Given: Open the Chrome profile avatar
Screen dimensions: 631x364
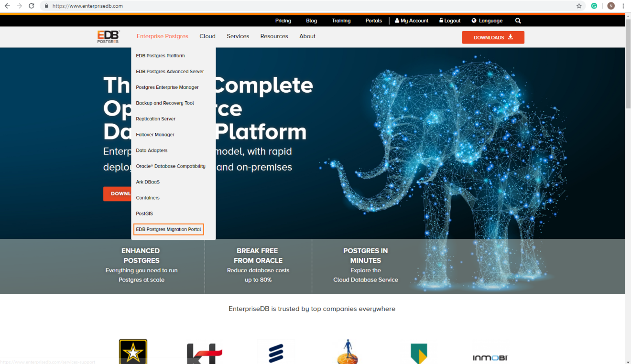Looking at the screenshot, I should (611, 6).
